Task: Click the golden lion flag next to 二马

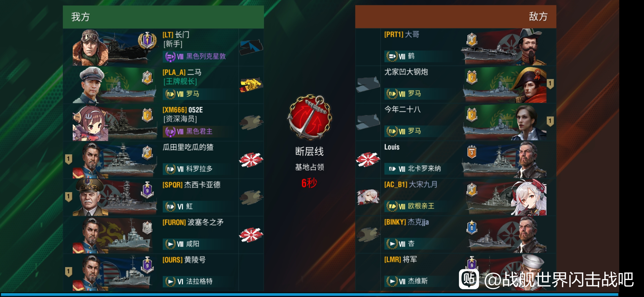Action: pos(251,85)
